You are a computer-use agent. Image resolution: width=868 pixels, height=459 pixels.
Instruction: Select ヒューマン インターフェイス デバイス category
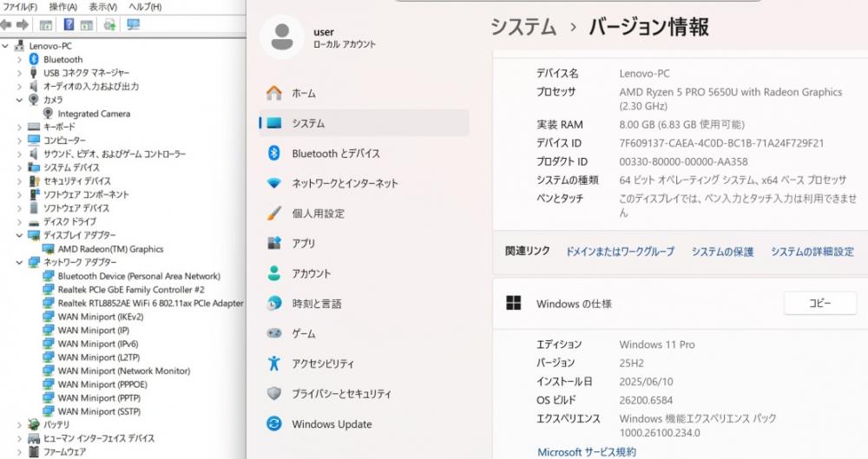[99, 438]
